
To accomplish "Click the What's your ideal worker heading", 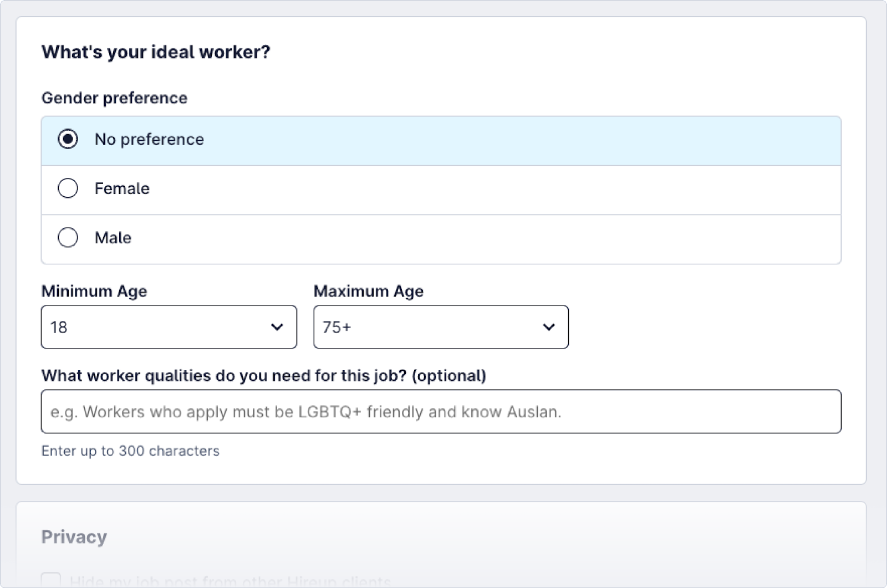I will point(155,53).
